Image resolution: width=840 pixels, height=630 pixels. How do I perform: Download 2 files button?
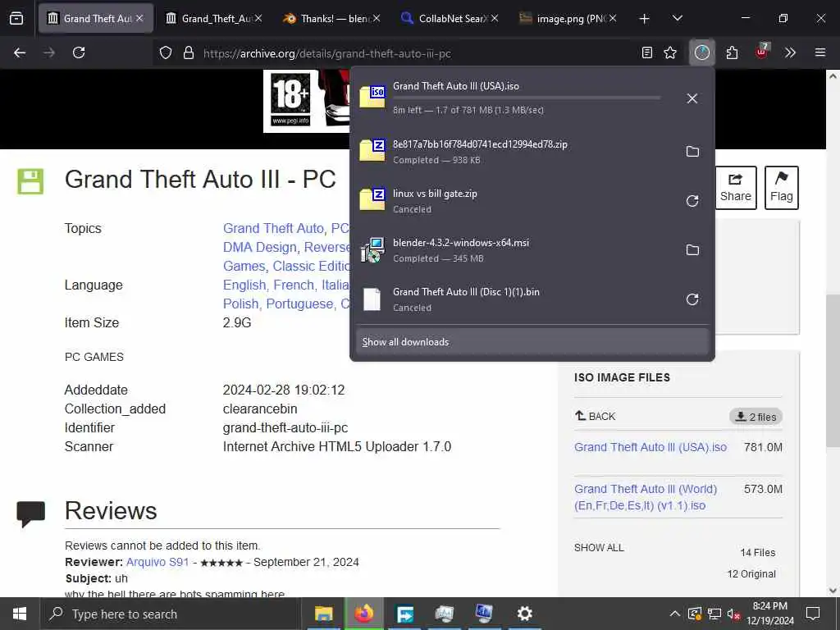click(x=756, y=417)
